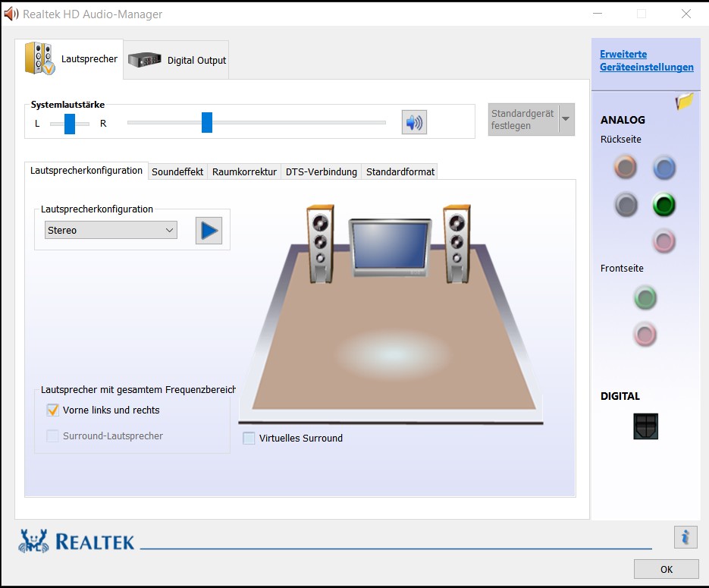This screenshot has height=588, width=709.
Task: Click the Realtek crab logo
Action: (33, 541)
